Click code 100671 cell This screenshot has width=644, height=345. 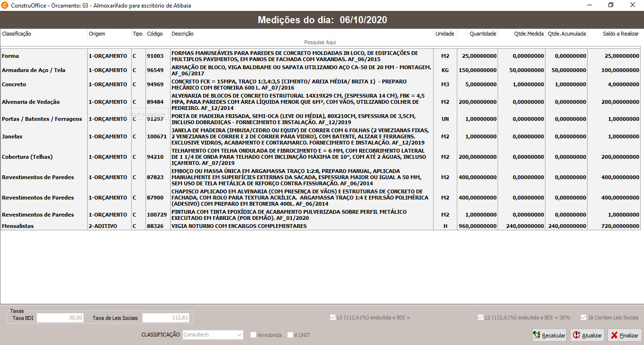pos(157,136)
